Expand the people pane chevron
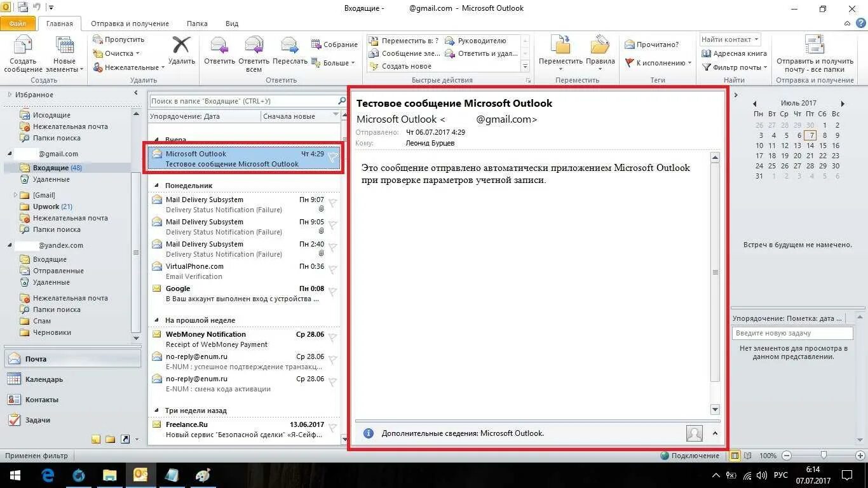This screenshot has width=868, height=488. click(x=715, y=433)
